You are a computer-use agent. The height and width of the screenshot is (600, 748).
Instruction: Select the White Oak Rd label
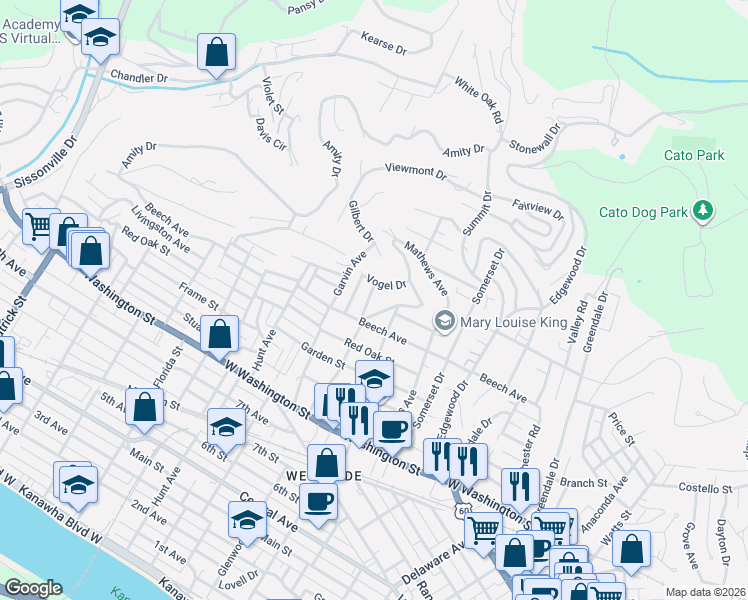pos(478,100)
